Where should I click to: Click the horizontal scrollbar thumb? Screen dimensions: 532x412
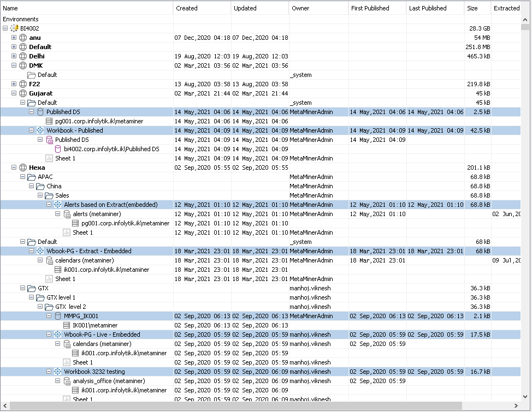[x=236, y=405]
